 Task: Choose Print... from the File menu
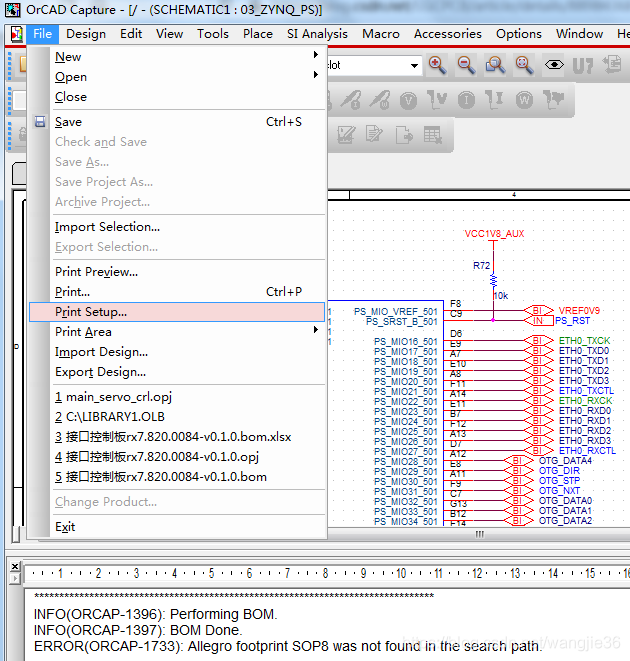coord(177,292)
